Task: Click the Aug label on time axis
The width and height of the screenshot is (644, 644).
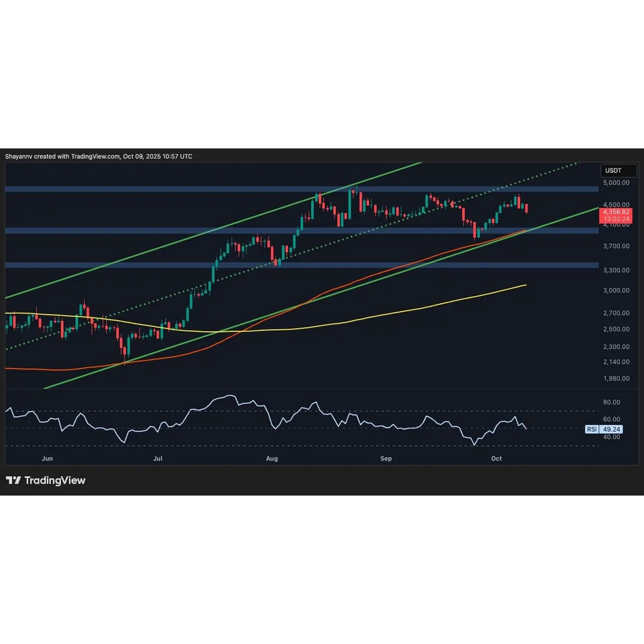Action: (x=272, y=458)
